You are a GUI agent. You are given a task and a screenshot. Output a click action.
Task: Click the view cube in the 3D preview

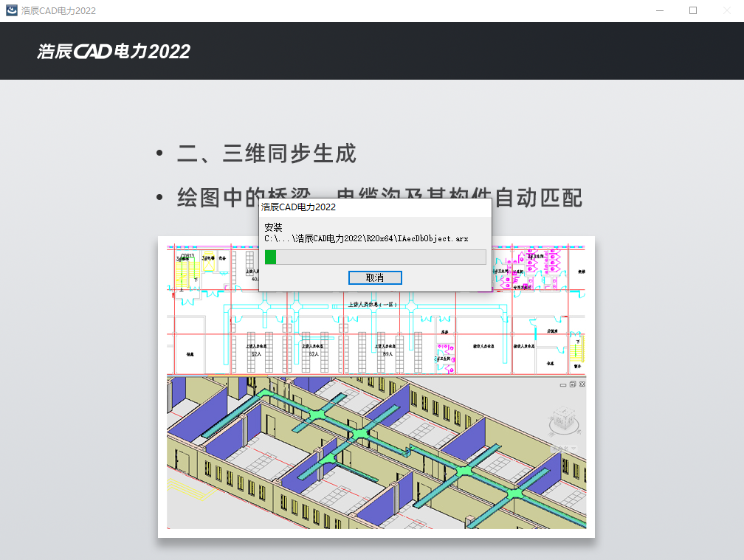coord(564,421)
